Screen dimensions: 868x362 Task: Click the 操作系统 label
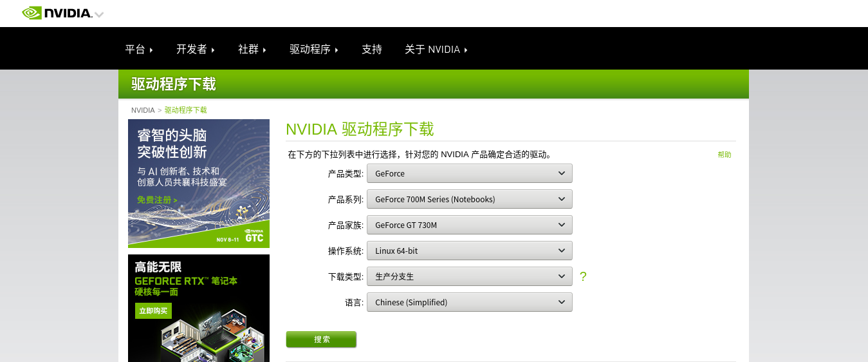pos(346,251)
